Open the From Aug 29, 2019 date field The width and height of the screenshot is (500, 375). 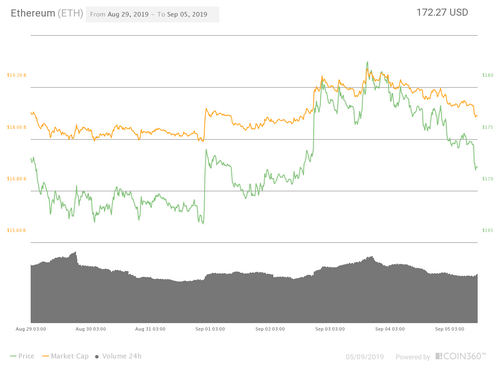coord(119,14)
